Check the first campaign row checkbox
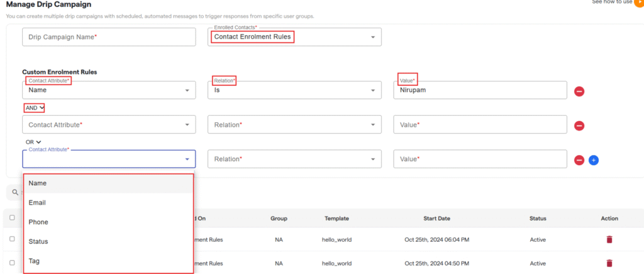 coord(12,239)
